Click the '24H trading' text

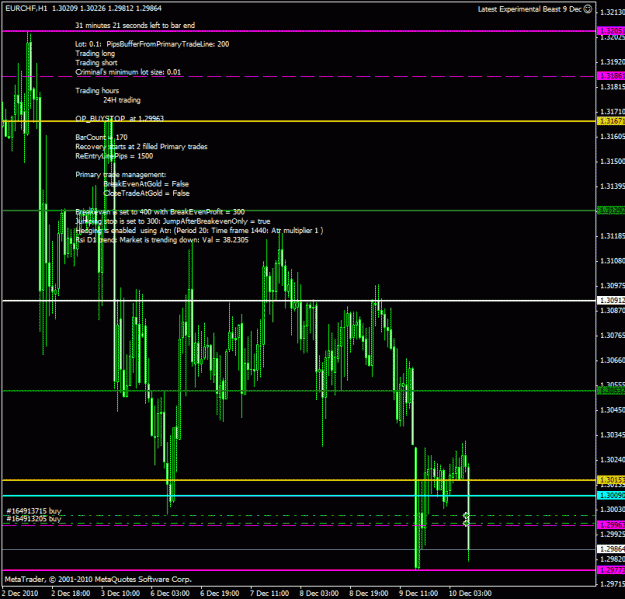[x=122, y=100]
